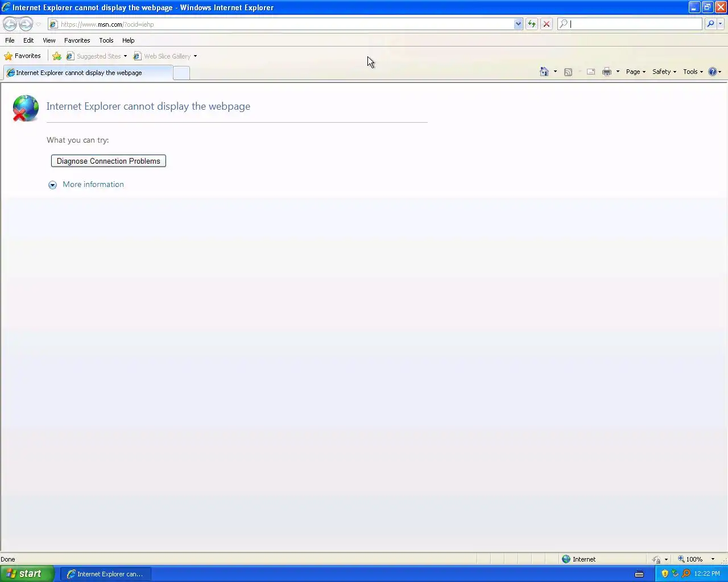728x582 pixels.
Task: Add page to Favorites bar icon
Action: coord(57,56)
